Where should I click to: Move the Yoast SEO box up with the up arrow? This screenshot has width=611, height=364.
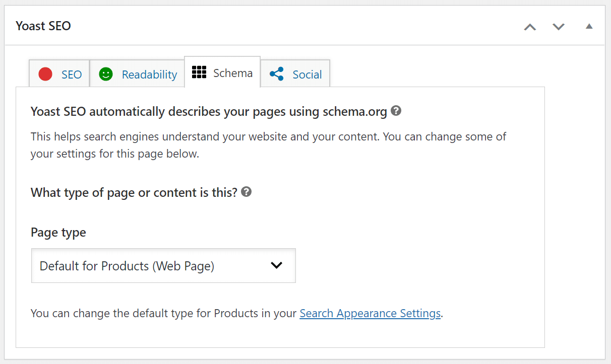click(530, 27)
